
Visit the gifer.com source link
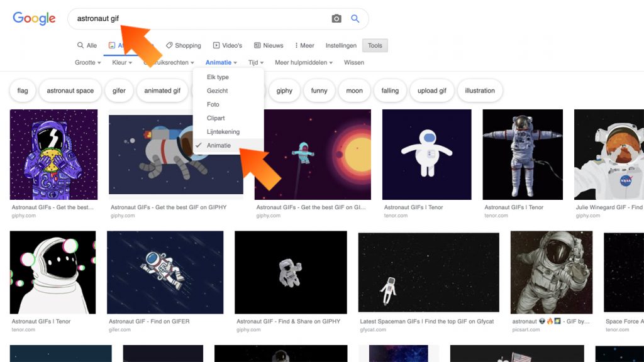[x=119, y=329]
